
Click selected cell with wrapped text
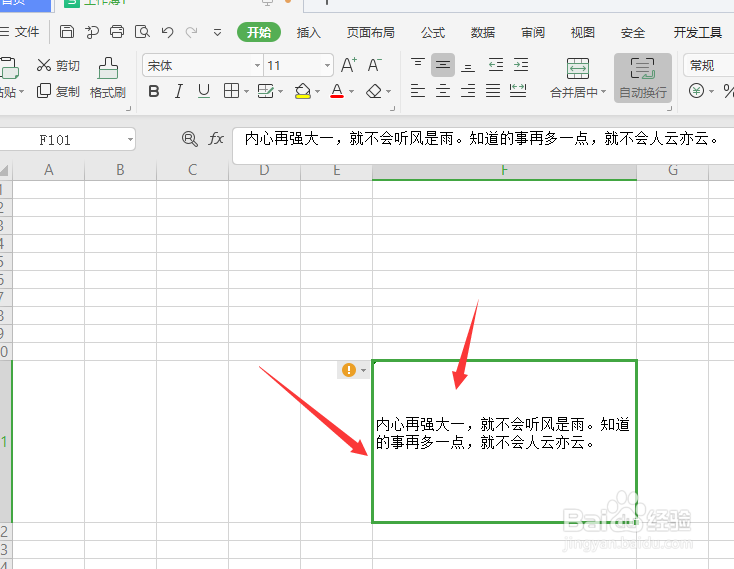point(505,441)
